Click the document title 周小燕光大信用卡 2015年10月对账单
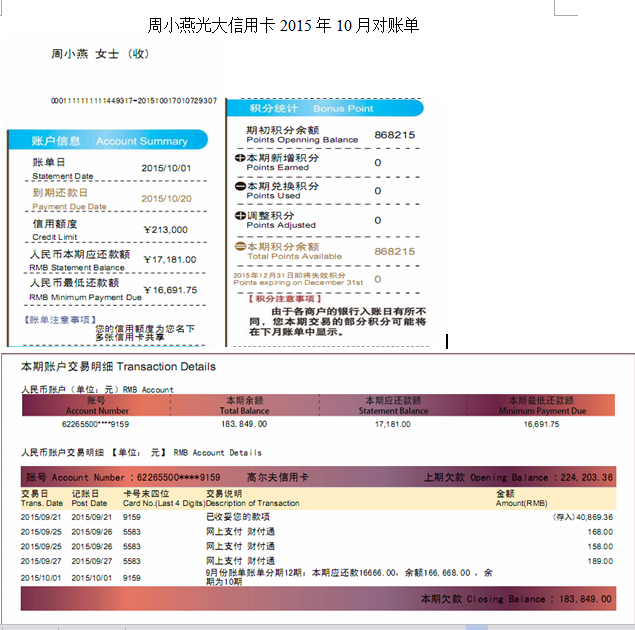The height and width of the screenshot is (630, 635). [x=281, y=24]
